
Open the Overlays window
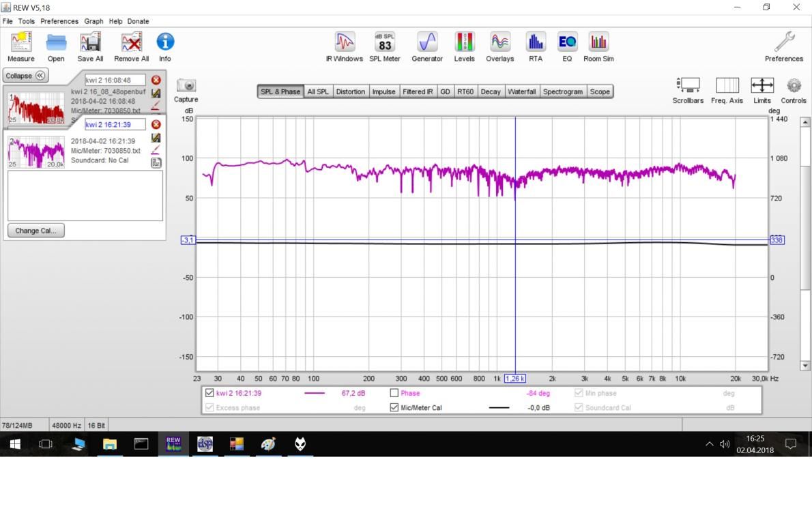coord(499,46)
